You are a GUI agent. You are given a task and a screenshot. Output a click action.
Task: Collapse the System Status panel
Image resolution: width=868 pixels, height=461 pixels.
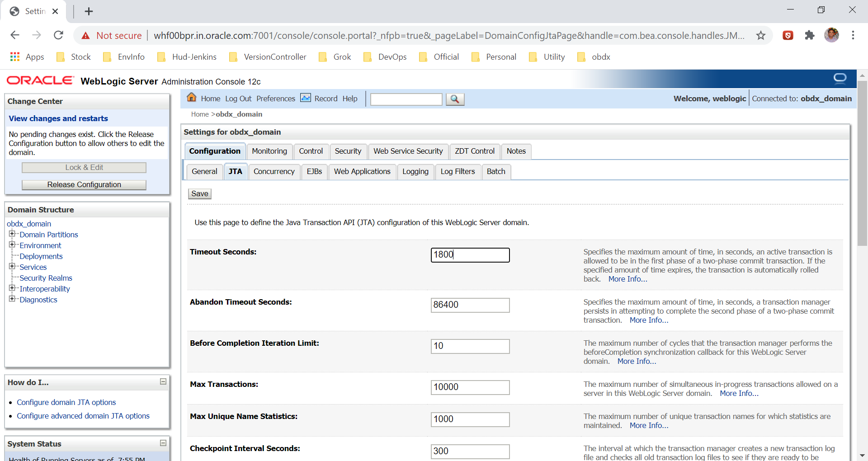pos(163,443)
